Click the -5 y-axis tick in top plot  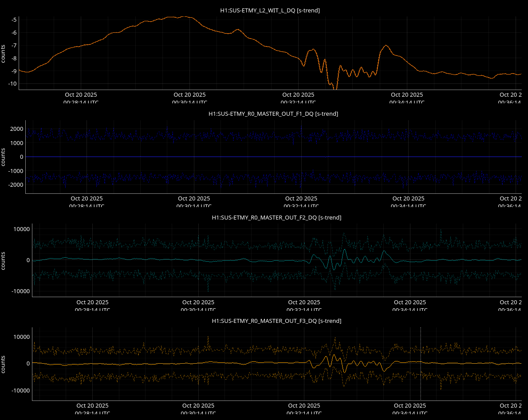pos(14,20)
